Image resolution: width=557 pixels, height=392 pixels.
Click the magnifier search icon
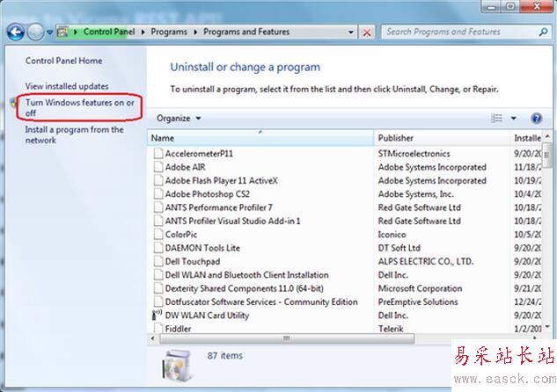[543, 32]
